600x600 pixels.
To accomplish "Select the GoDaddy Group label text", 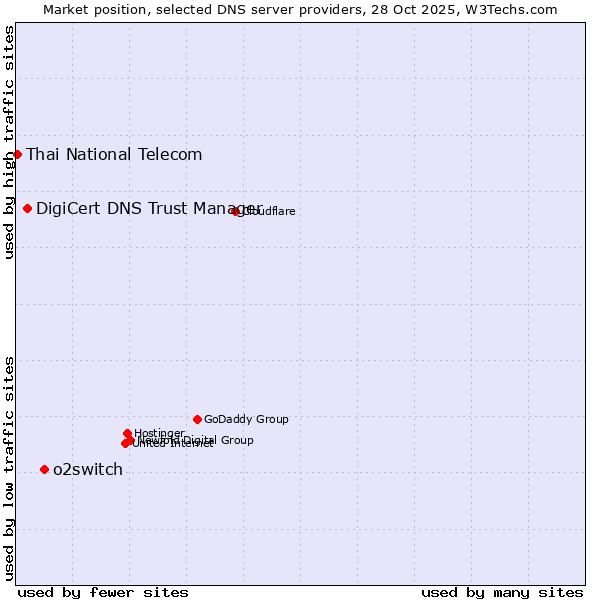I will click(246, 420).
